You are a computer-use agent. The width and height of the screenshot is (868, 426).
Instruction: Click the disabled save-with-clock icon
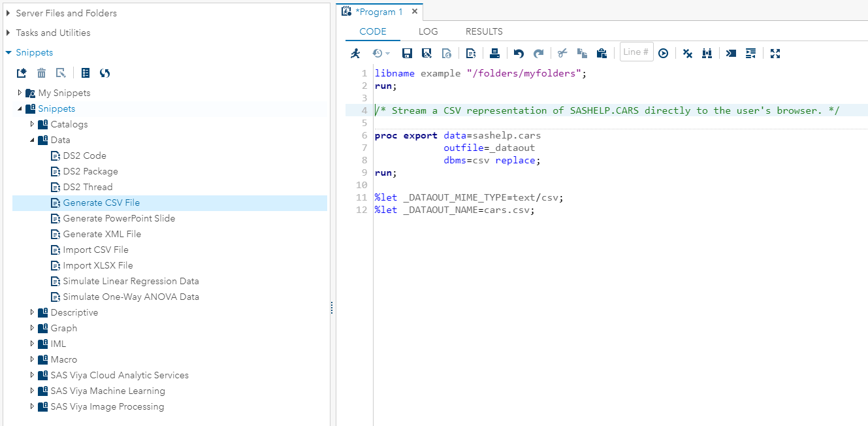(x=447, y=54)
